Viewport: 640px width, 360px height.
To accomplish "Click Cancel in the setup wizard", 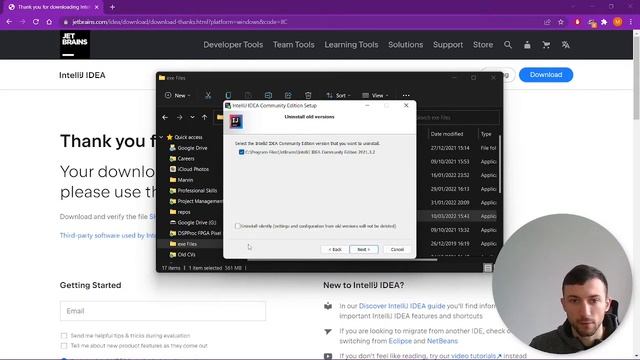I will pos(397,249).
